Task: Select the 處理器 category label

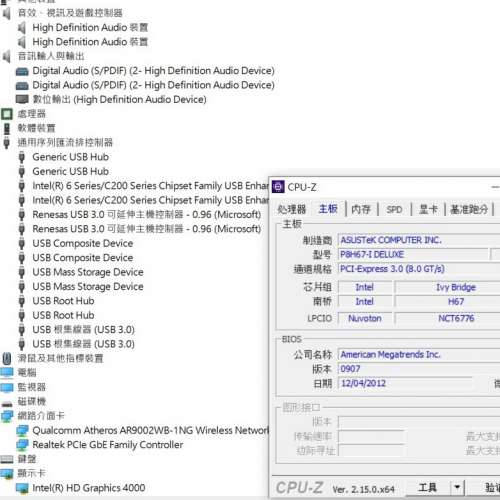Action: coord(32,114)
